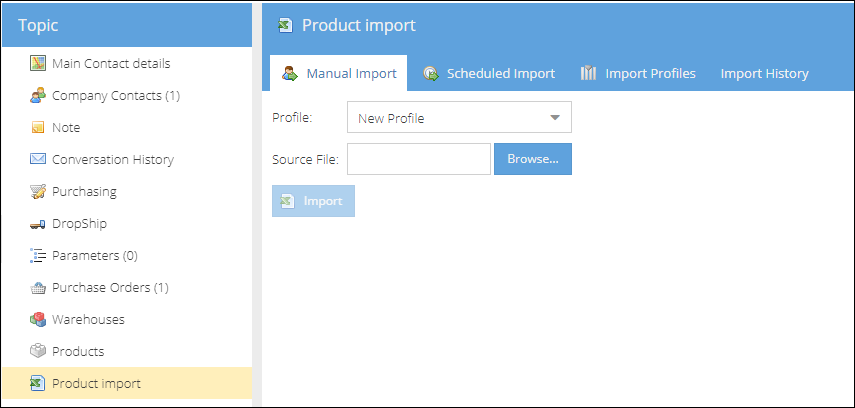Image resolution: width=855 pixels, height=408 pixels.
Task: Open the Import Profiles tab
Action: coord(637,74)
